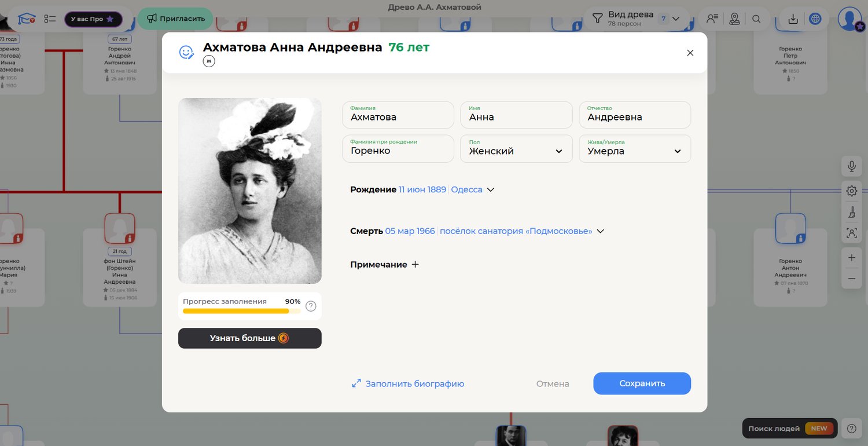Add a note with Примечание plus

click(x=415, y=265)
